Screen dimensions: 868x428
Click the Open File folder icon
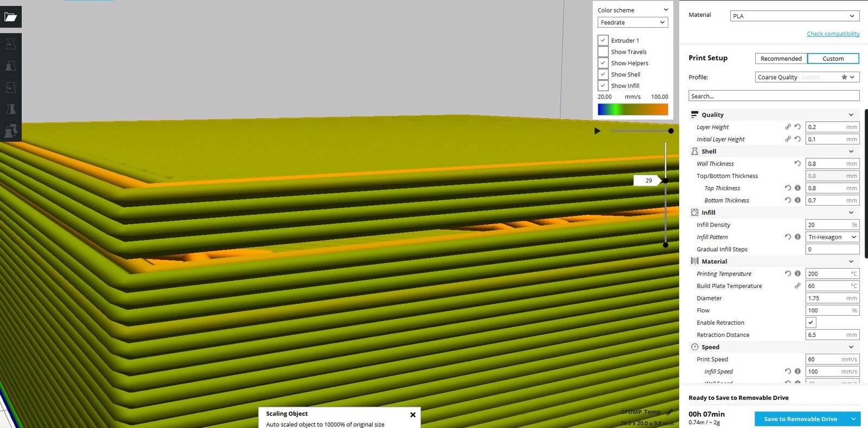coord(11,17)
